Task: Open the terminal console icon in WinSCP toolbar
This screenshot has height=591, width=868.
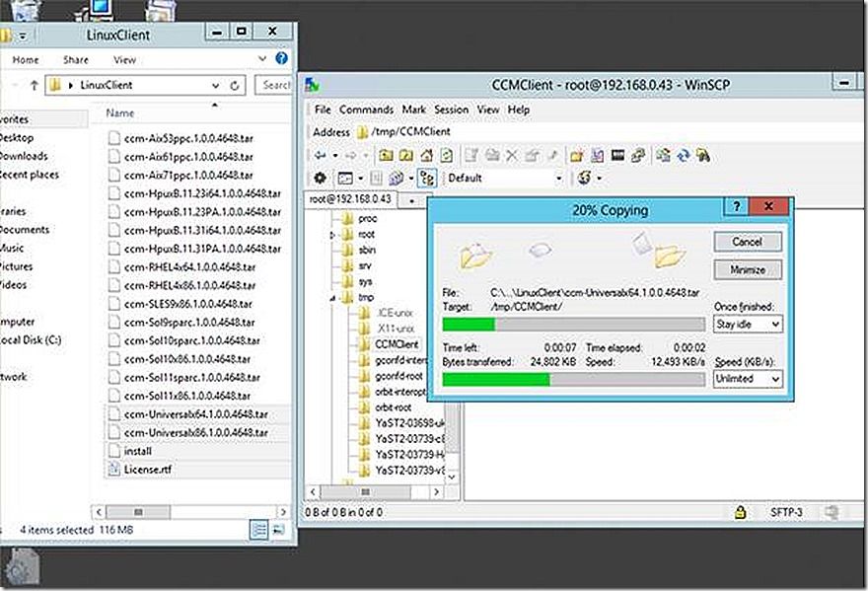Action: [x=617, y=156]
